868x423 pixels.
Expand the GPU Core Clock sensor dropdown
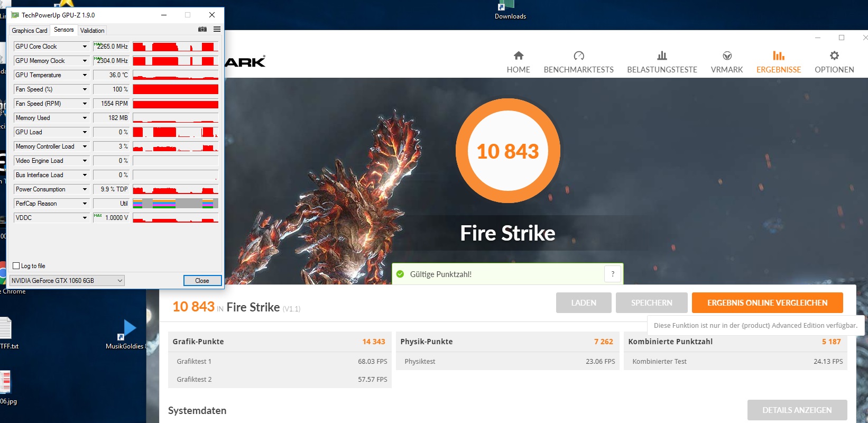(85, 47)
